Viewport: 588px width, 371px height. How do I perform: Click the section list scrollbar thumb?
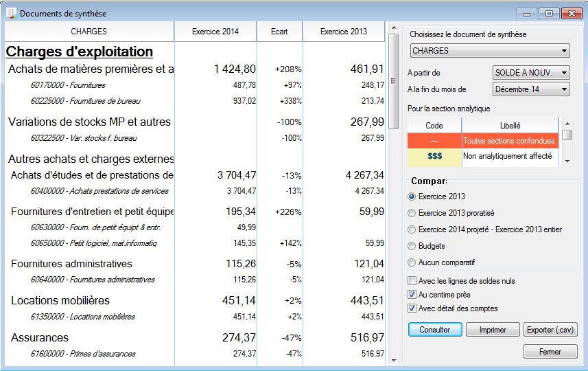point(567,135)
